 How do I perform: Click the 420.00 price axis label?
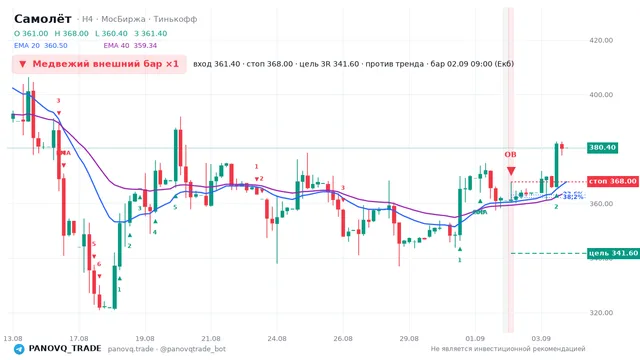coord(601,40)
